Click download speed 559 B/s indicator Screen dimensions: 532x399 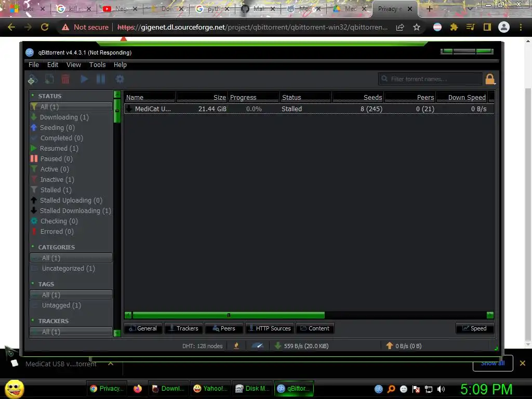[302, 346]
